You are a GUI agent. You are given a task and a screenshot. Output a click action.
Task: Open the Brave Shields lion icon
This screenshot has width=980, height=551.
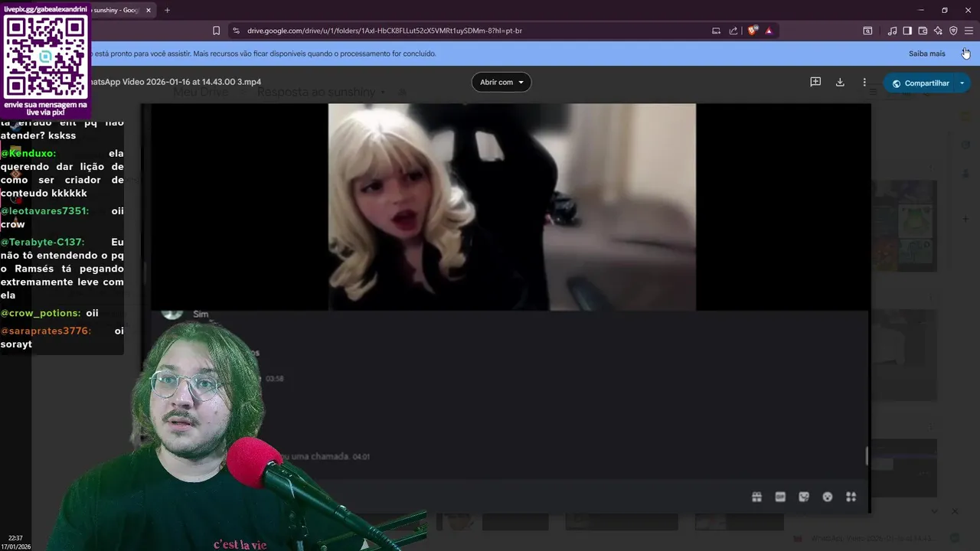point(753,31)
